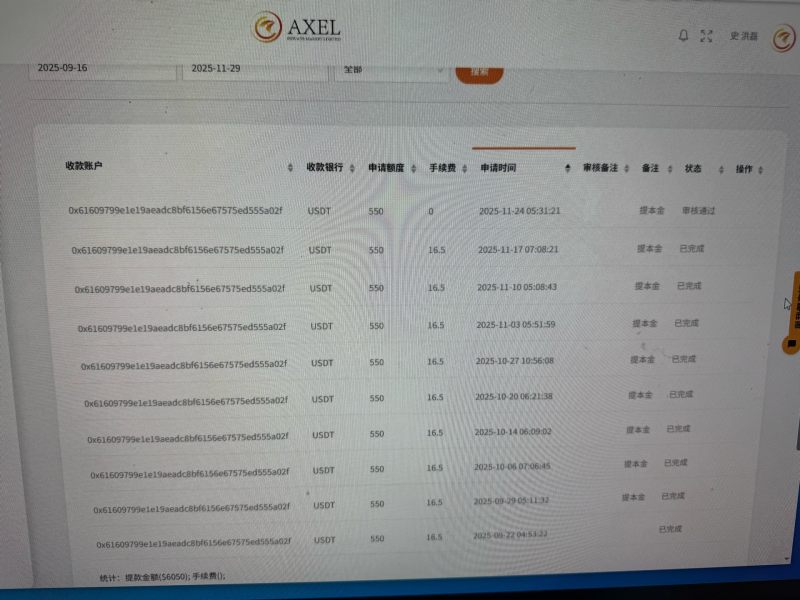Open the notification bell icon
This screenshot has height=600, width=800.
click(683, 36)
